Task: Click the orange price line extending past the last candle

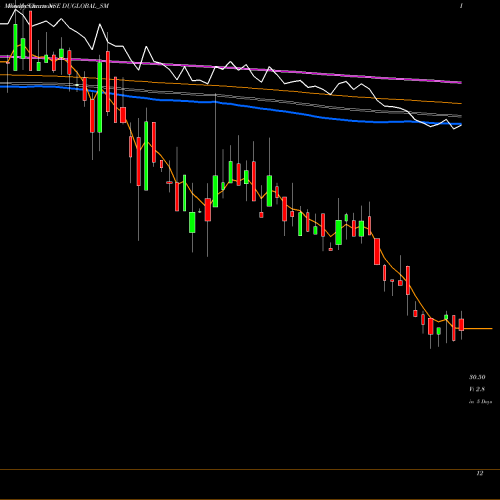Action: pyautogui.click(x=478, y=329)
